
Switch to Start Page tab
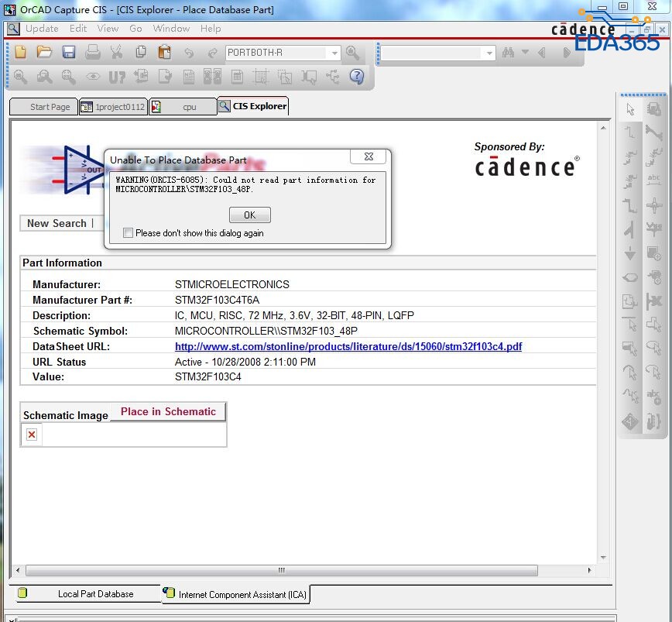(x=43, y=107)
